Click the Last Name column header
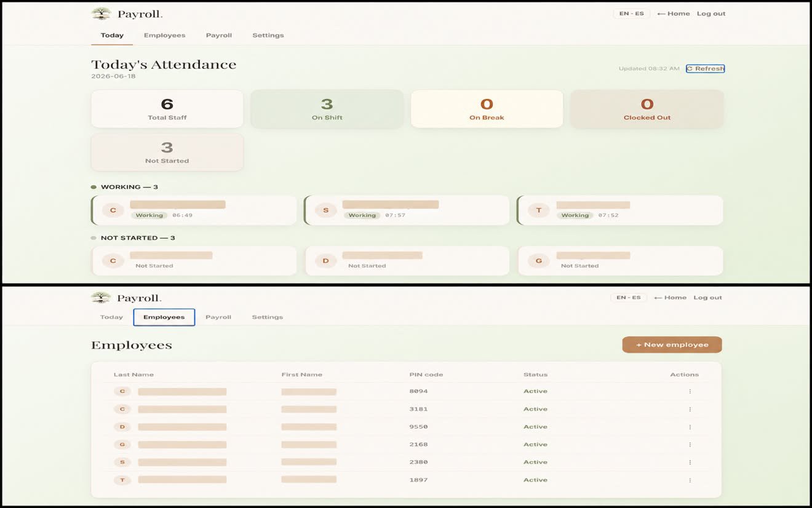Screen dimensions: 812x508 (x=133, y=375)
